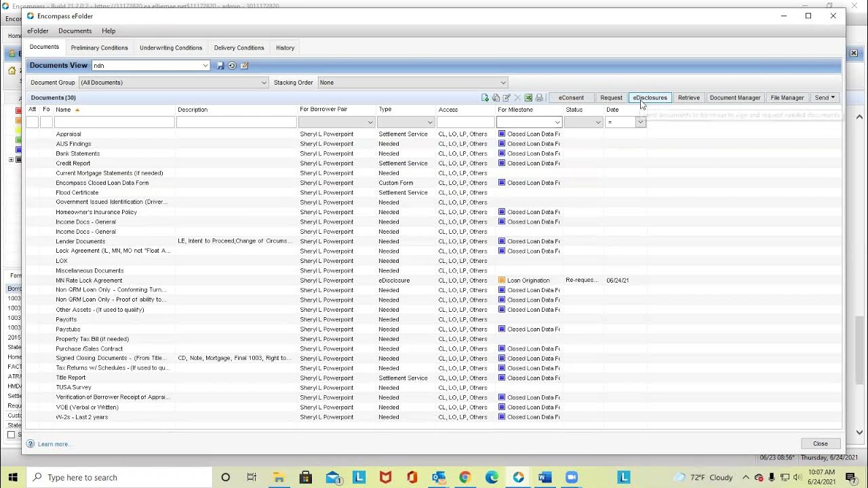Viewport: 868px width, 488px height.
Task: Save the current Documents View
Action: pyautogui.click(x=220, y=66)
